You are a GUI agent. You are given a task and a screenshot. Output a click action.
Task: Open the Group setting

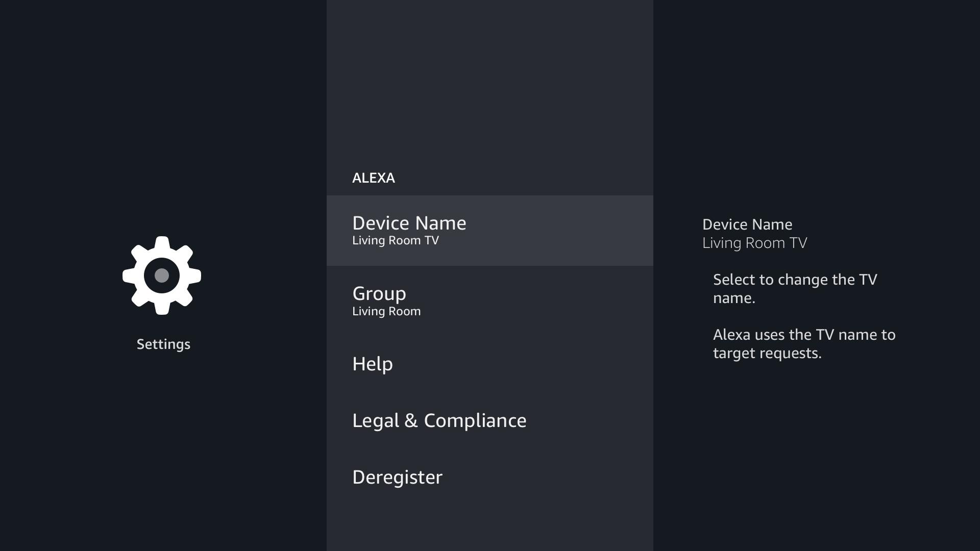490,301
